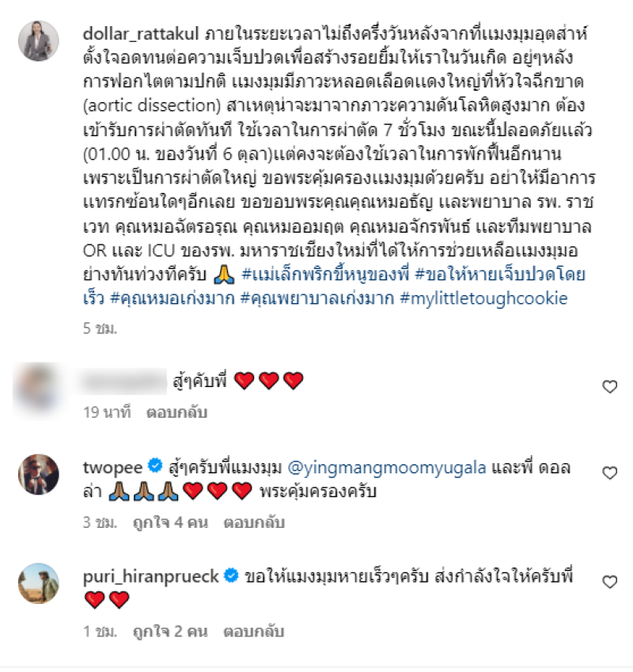Reply to the 19 นาที comment
This screenshot has width=633, height=672.
[177, 412]
